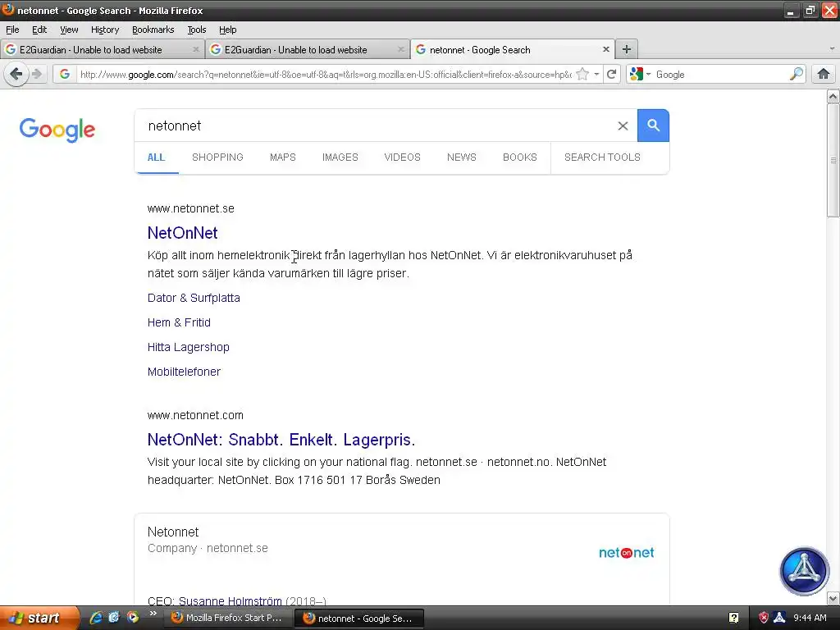Click the www.netonnet.com URL text
This screenshot has width=840, height=630.
195,415
